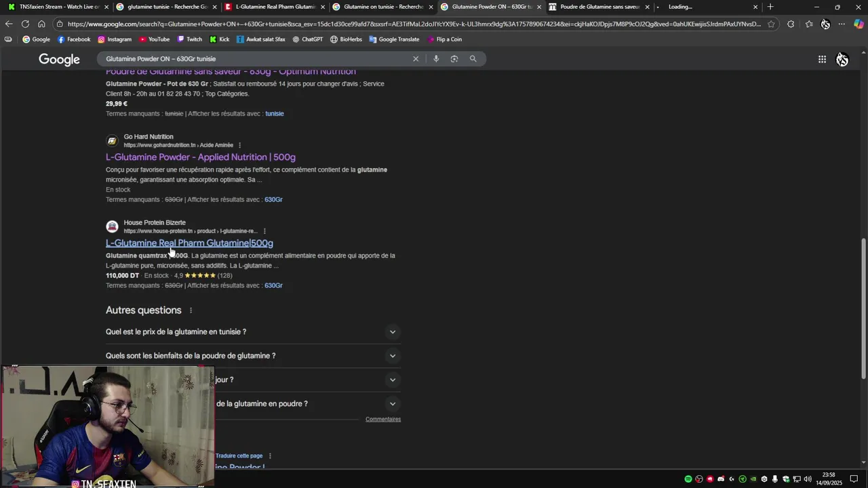
Task: Open options next to Autres questions heading
Action: [191, 310]
